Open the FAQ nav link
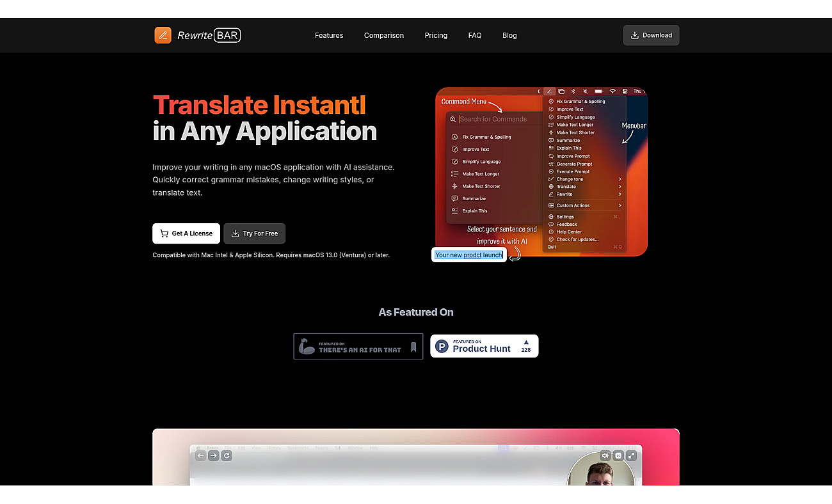This screenshot has height=504, width=832. pos(475,35)
